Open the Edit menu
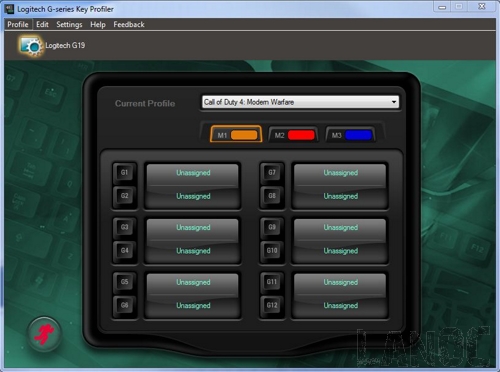Image resolution: width=500 pixels, height=372 pixels. click(42, 24)
